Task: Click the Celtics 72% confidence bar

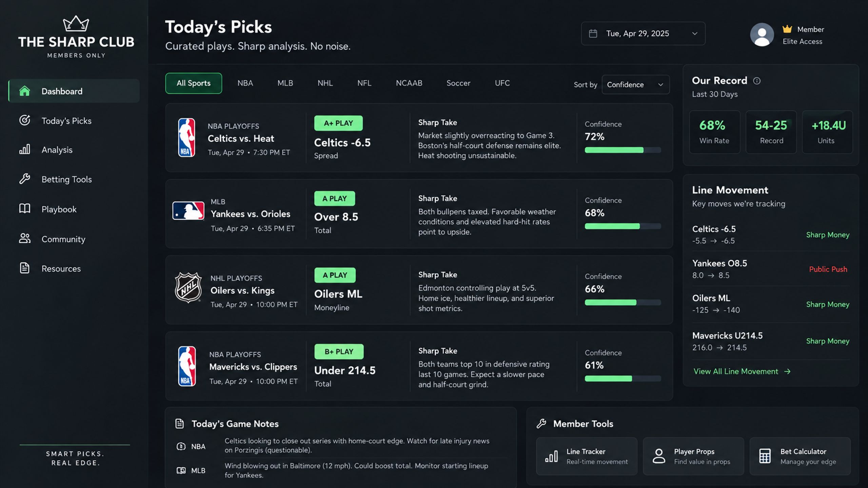Action: (x=623, y=150)
